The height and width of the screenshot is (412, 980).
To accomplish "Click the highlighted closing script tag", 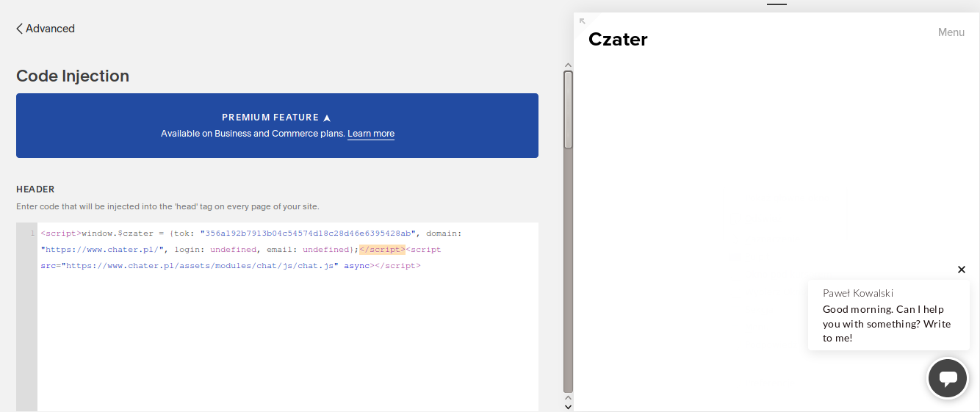I will click(x=382, y=250).
